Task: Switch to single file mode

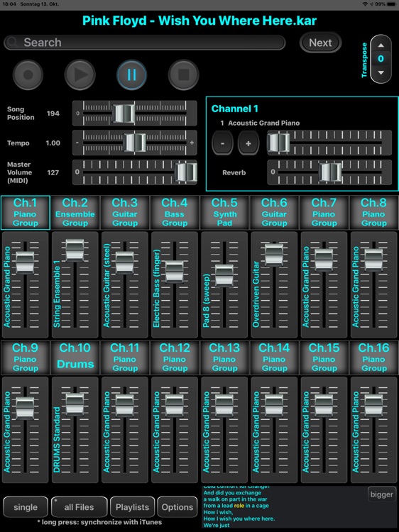Action: pos(26,507)
